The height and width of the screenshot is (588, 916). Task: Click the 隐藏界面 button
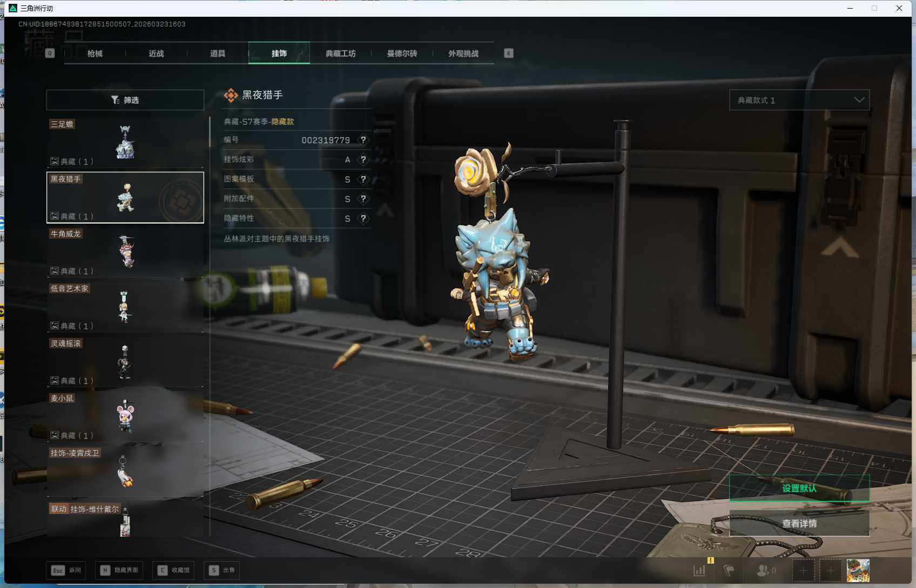click(119, 570)
